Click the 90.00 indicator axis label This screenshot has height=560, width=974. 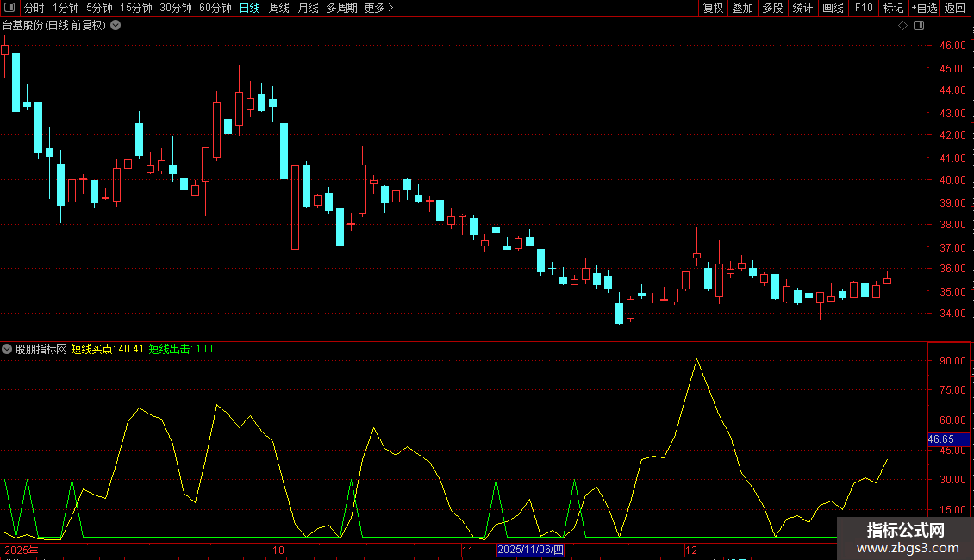click(952, 361)
